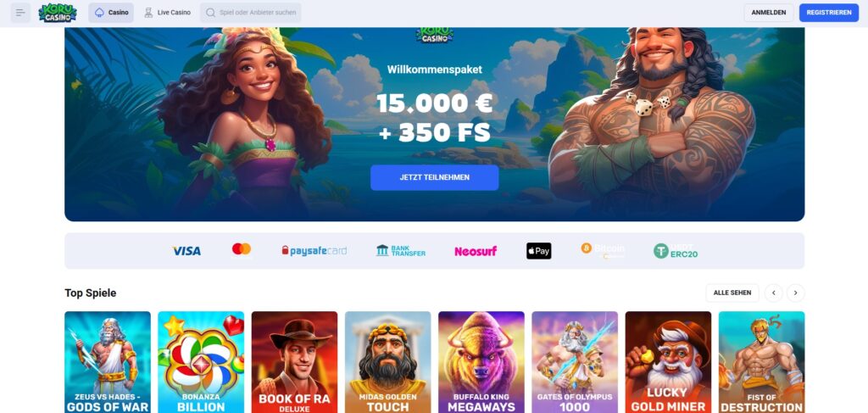Switch to the Casino tab

tap(111, 13)
